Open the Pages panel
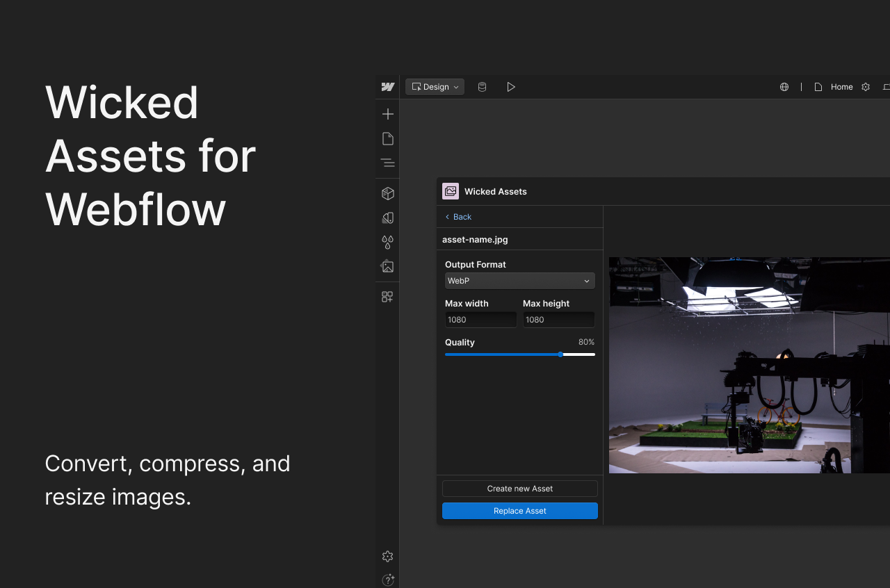The height and width of the screenshot is (588, 890). [387, 138]
